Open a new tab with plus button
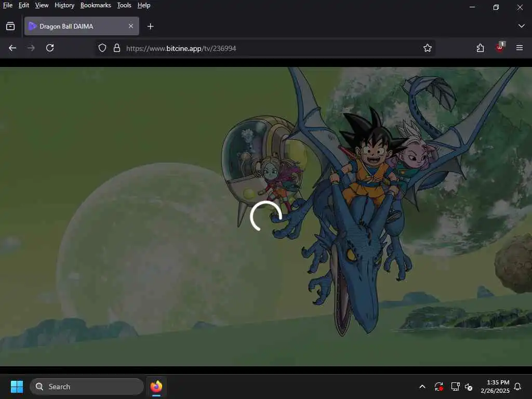Viewport: 532px width, 399px height. [x=150, y=26]
